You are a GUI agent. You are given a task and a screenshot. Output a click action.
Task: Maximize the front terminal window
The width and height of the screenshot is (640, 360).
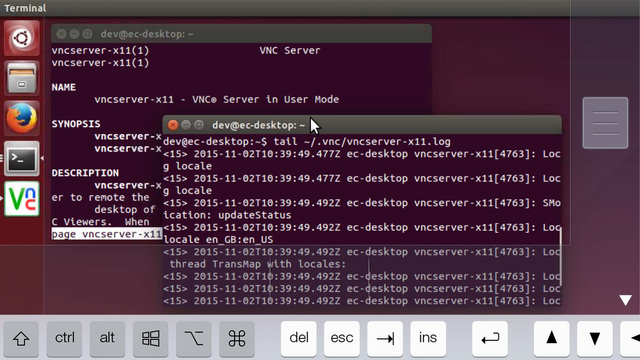[199, 125]
